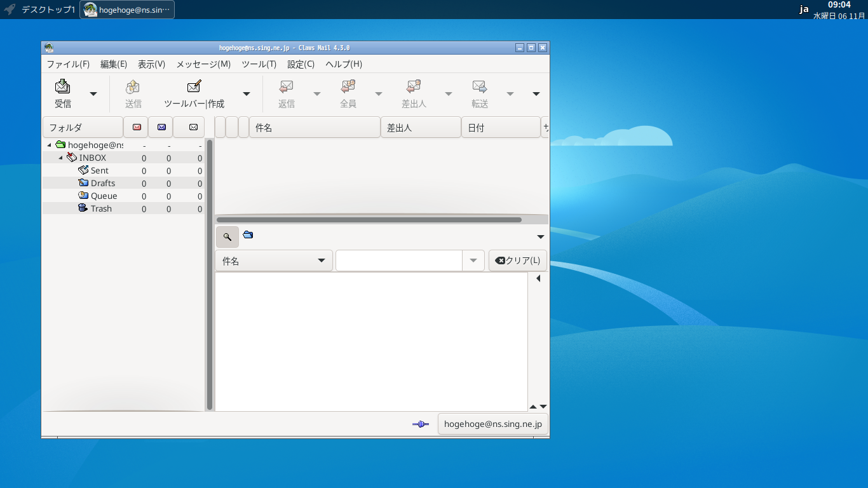This screenshot has height=488, width=868.
Task: Click the online/offline connection status icon
Action: click(420, 424)
